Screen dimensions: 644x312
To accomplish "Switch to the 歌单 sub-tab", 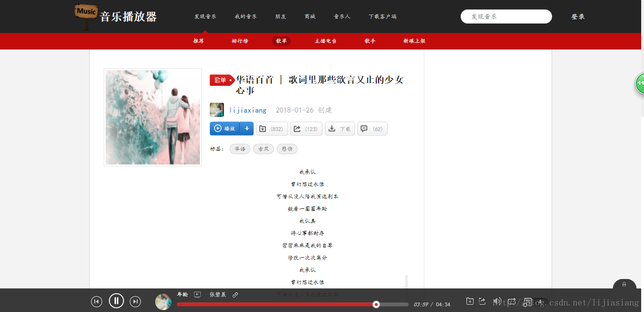I will pos(281,41).
